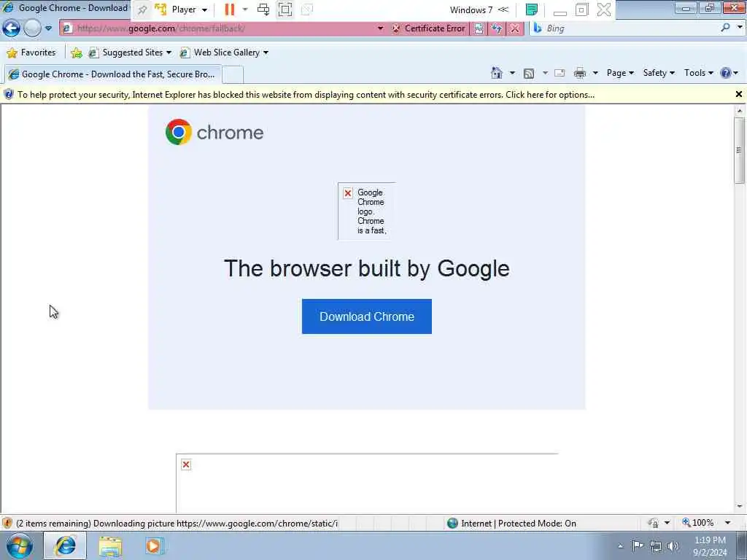Refresh the page with the Refresh icon

496,28
